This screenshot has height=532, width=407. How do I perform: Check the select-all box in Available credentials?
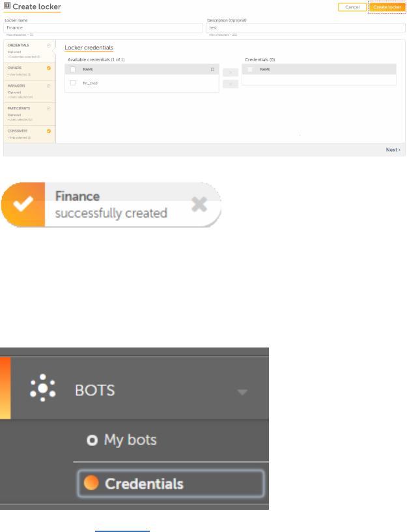tap(73, 69)
